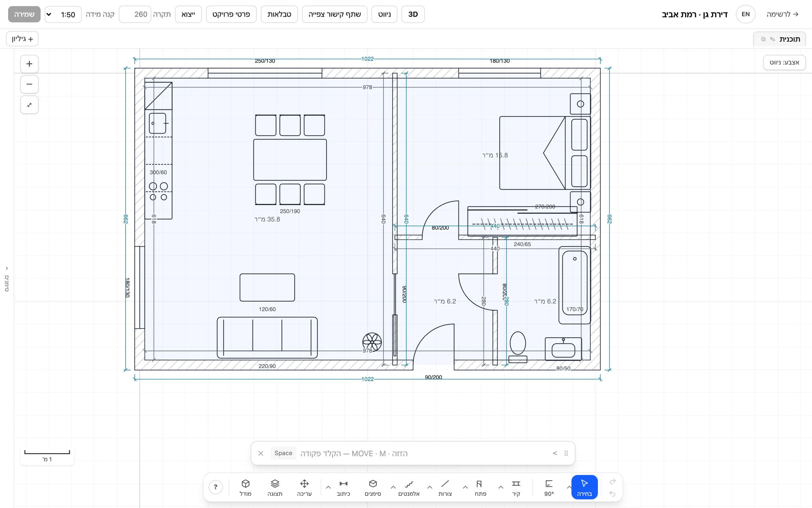Open the אלמנטים stairs elements tool

pyautogui.click(x=409, y=487)
